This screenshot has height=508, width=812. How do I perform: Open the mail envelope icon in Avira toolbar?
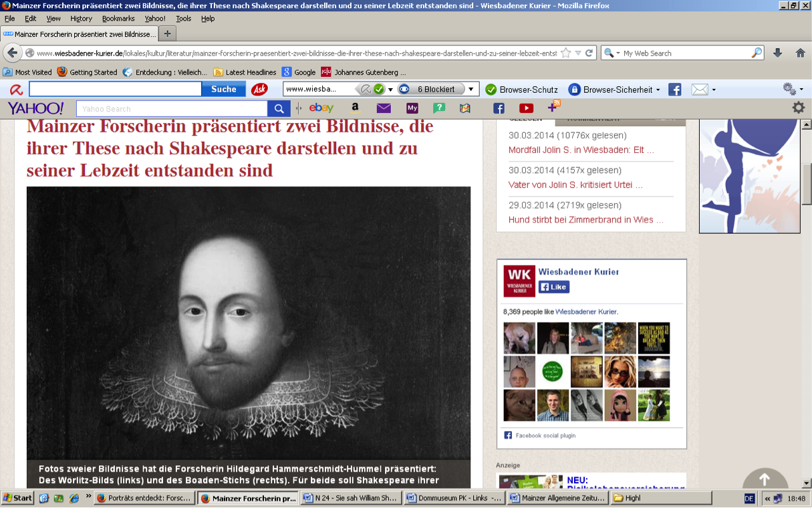(699, 90)
